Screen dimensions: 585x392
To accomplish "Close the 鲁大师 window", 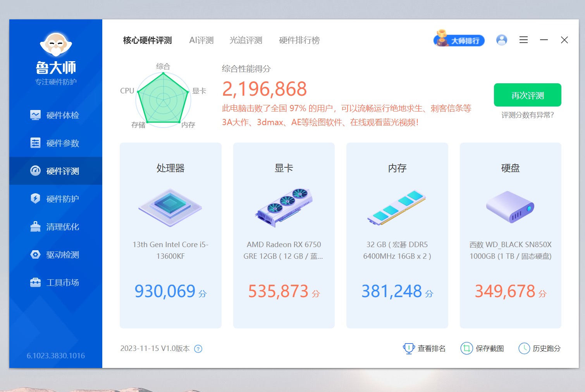I will point(564,40).
